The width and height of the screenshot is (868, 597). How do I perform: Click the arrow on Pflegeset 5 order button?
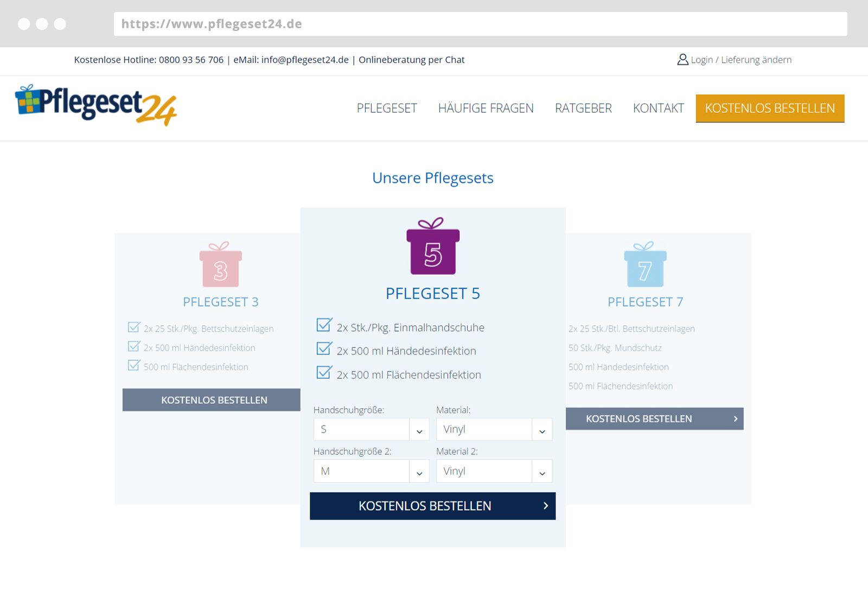pyautogui.click(x=545, y=506)
